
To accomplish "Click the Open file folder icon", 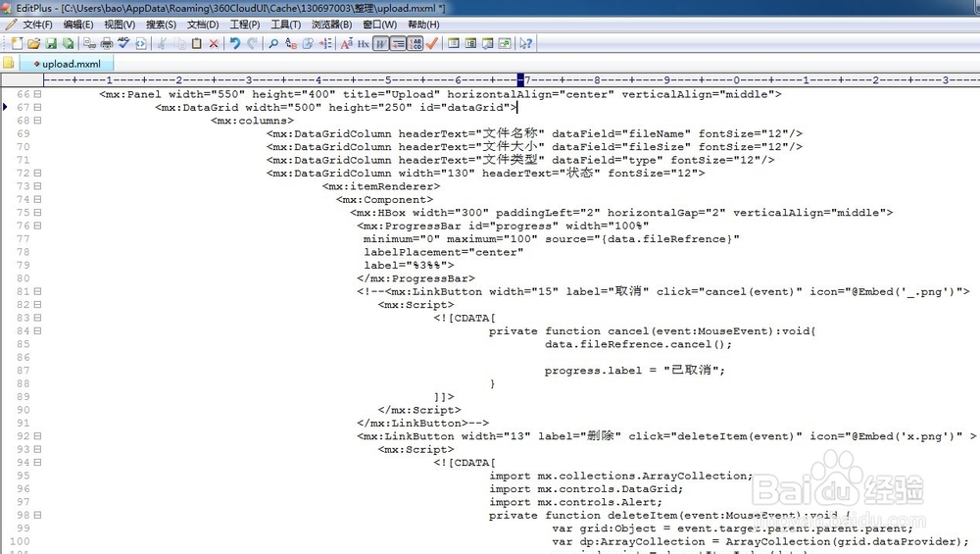I will pyautogui.click(x=33, y=43).
